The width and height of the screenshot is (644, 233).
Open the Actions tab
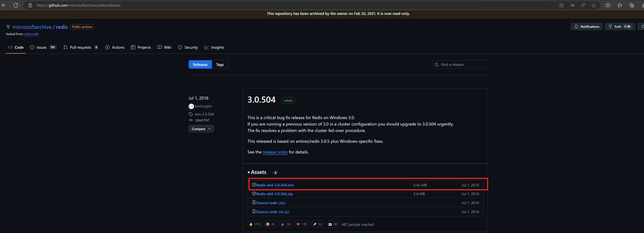pyautogui.click(x=115, y=47)
